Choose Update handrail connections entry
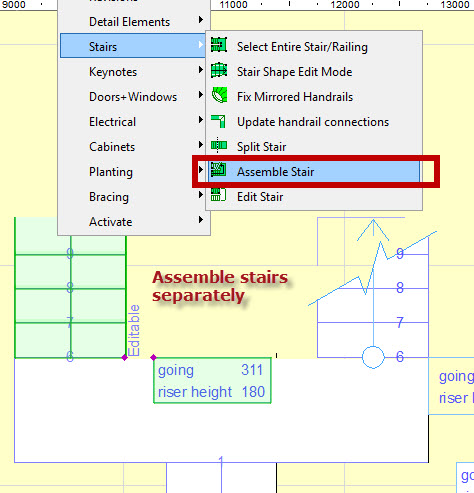Screen dimensions: 474x493 (314, 122)
